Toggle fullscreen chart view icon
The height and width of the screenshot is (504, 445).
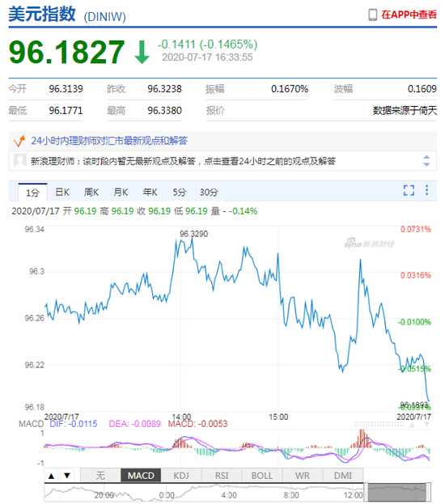click(x=409, y=190)
